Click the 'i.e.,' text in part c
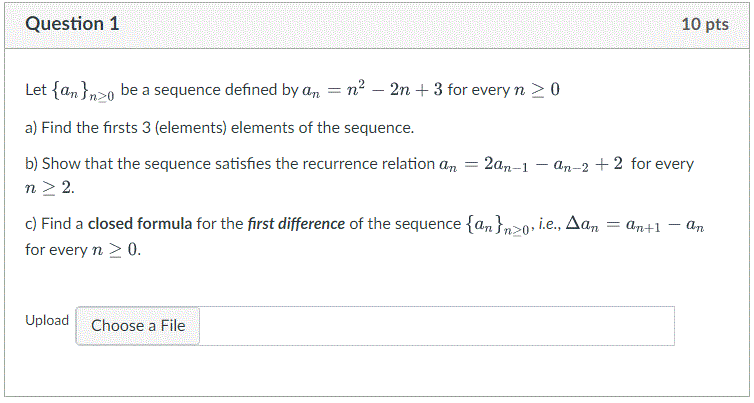Screen dimensions: 754x403 pos(549,224)
